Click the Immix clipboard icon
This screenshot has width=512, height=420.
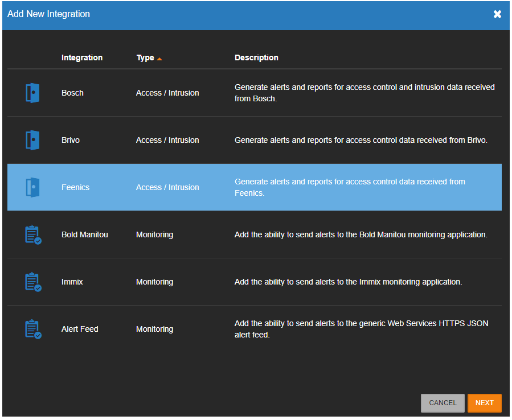[x=33, y=282]
